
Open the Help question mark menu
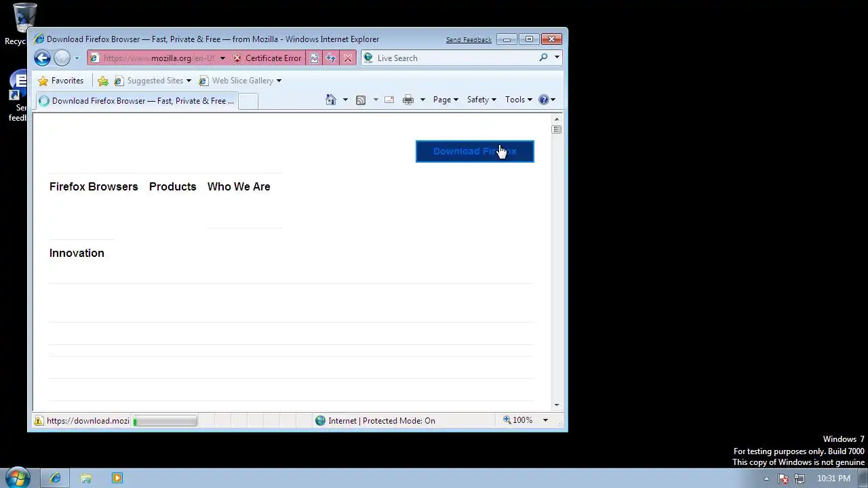point(547,100)
